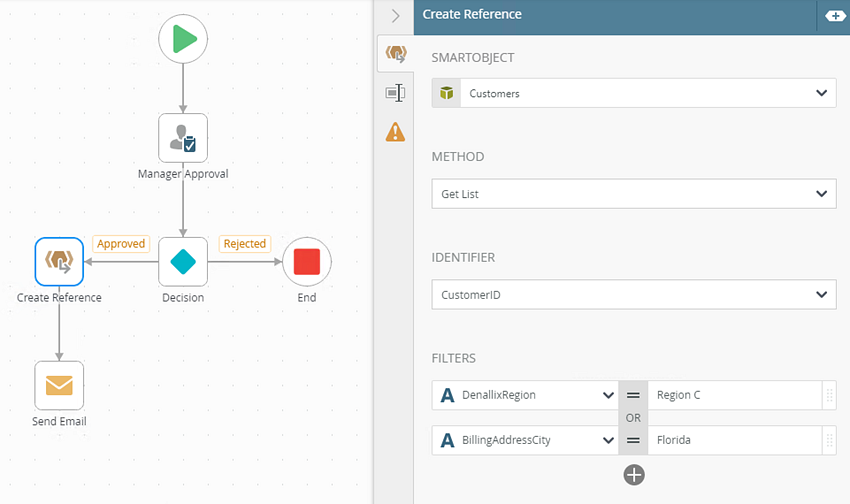Click the Create Reference step icon

point(59,262)
